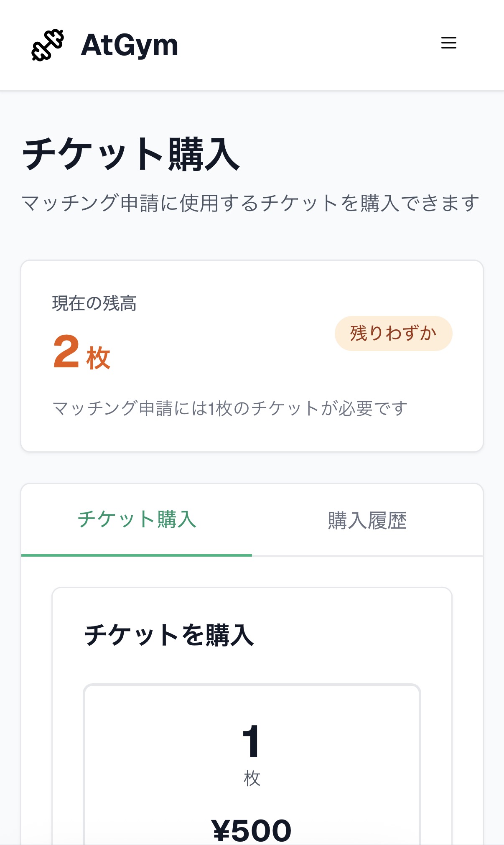504x845 pixels.
Task: Click the 現在の残高 label
Action: pos(94,303)
